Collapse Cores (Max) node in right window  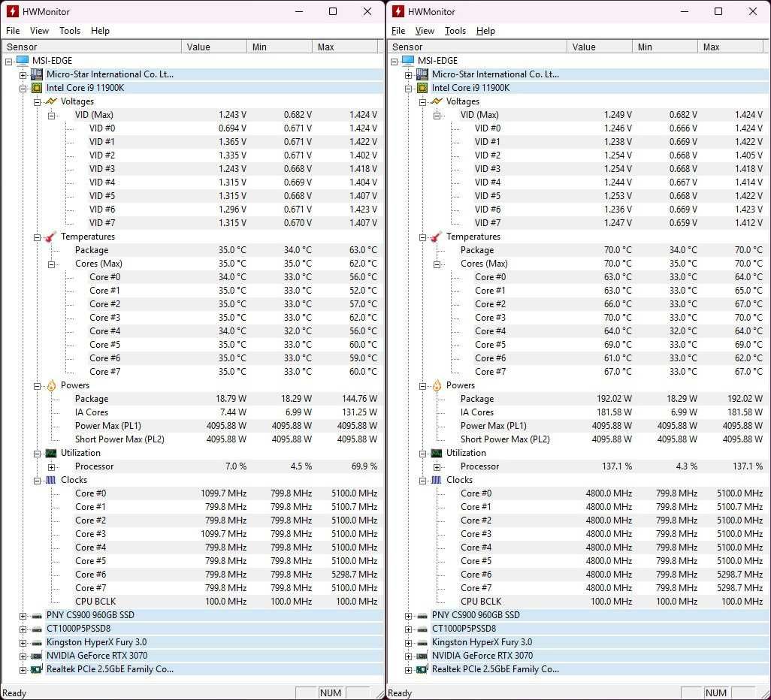(437, 264)
